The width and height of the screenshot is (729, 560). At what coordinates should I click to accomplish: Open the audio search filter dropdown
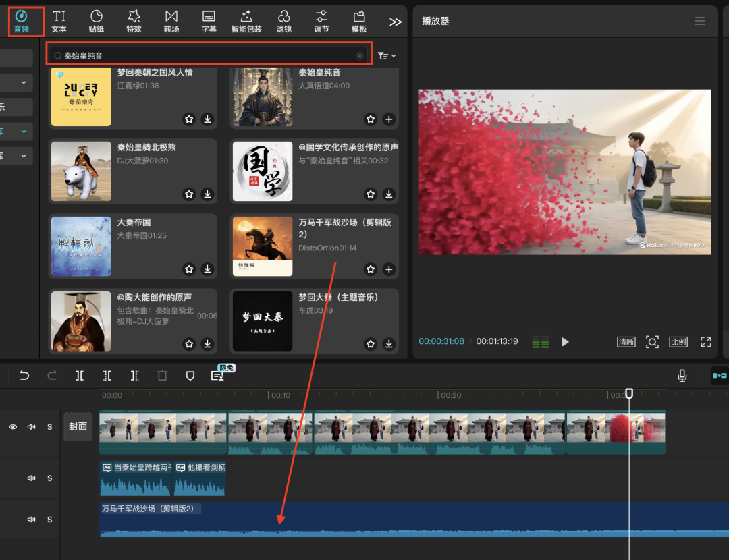[x=387, y=56]
